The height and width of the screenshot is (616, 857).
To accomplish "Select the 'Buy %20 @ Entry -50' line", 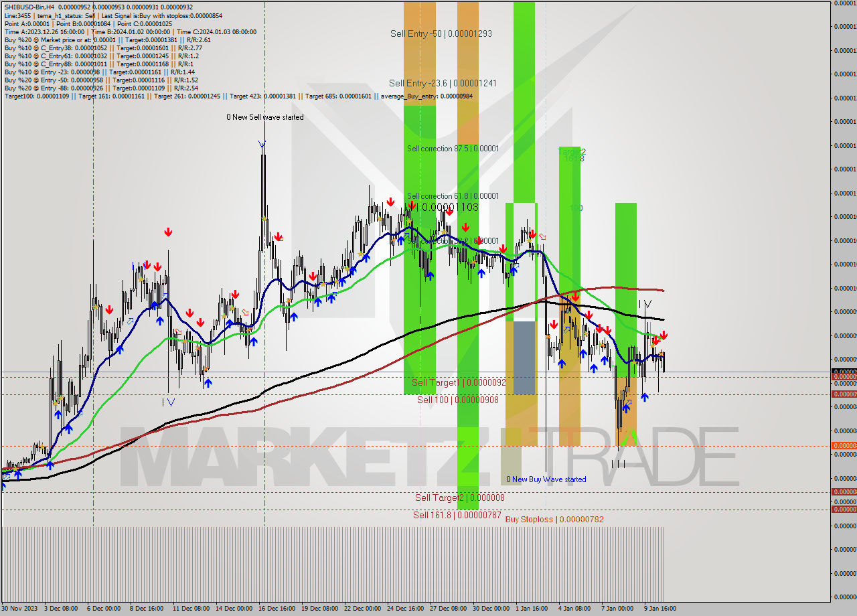I will [x=101, y=80].
